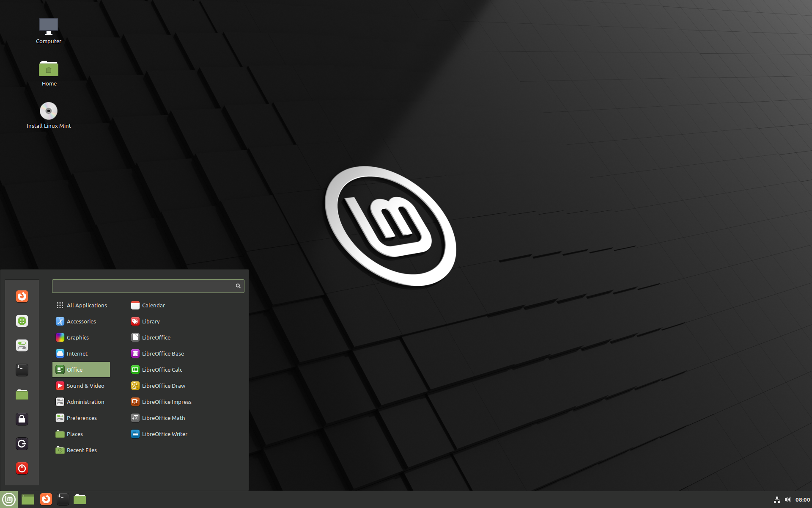The width and height of the screenshot is (812, 508).
Task: Click the Home folder desktop icon
Action: [48, 69]
